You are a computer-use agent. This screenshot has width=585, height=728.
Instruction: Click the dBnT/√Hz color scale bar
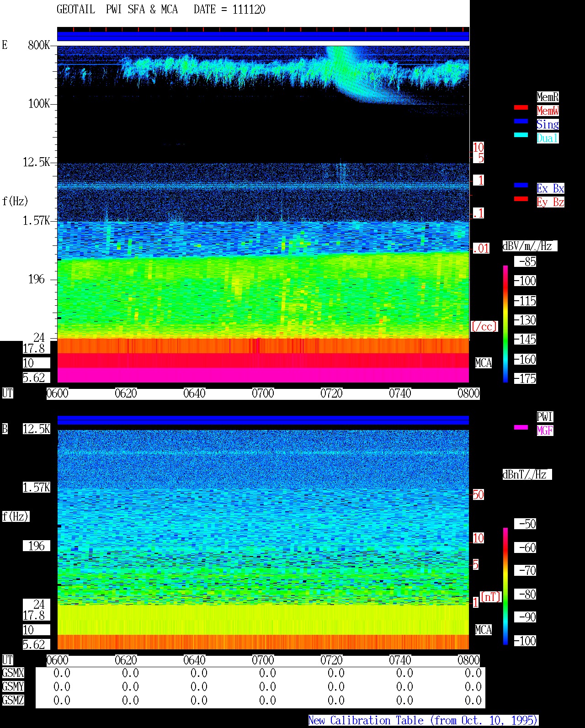tap(505, 586)
